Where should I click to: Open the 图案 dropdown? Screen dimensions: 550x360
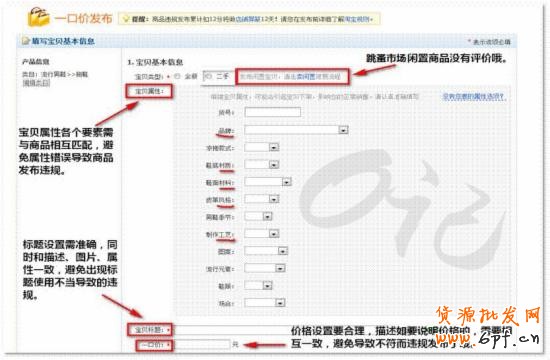coord(283,251)
